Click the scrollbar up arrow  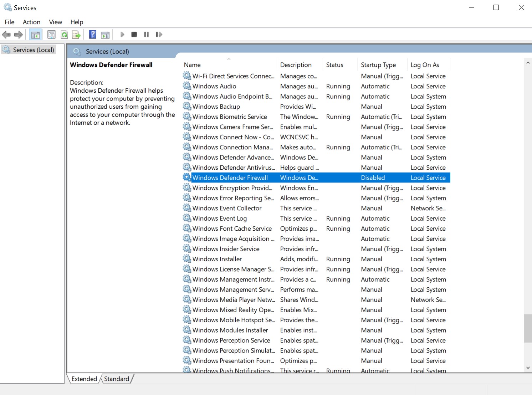pyautogui.click(x=528, y=63)
